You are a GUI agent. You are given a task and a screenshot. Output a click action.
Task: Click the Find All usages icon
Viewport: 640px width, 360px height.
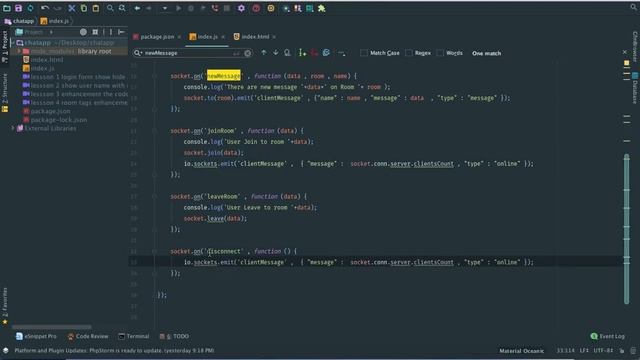287,53
